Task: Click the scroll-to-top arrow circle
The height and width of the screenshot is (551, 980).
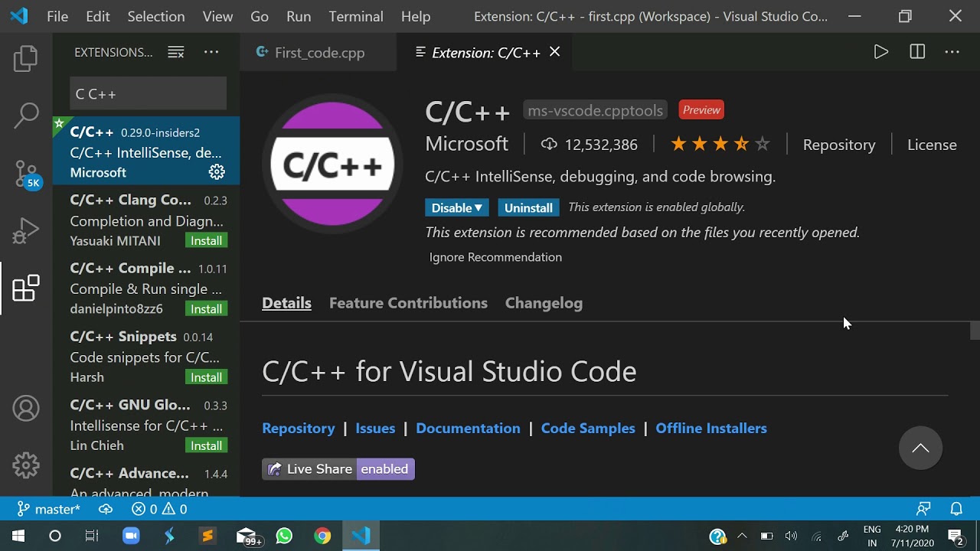Action: pos(920,448)
